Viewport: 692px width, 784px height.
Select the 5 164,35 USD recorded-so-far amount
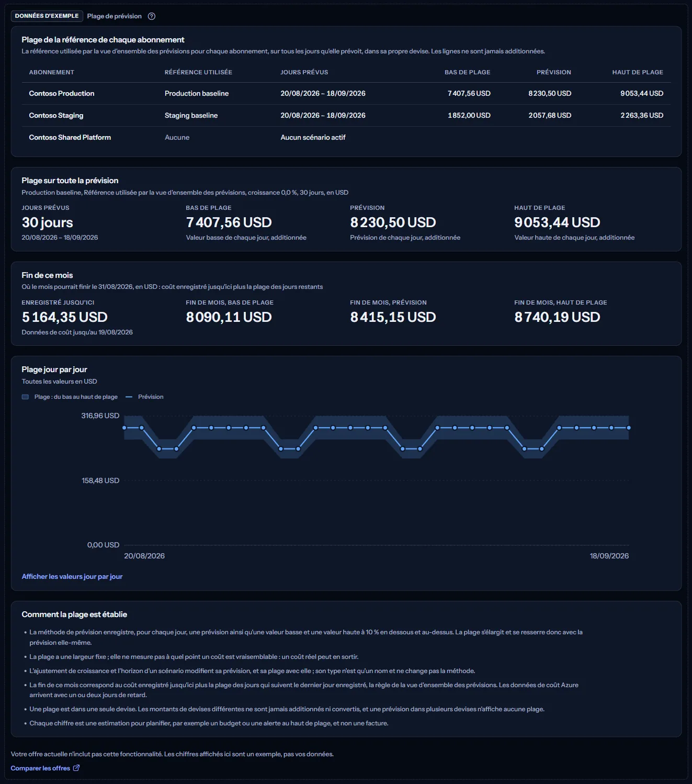click(x=64, y=317)
